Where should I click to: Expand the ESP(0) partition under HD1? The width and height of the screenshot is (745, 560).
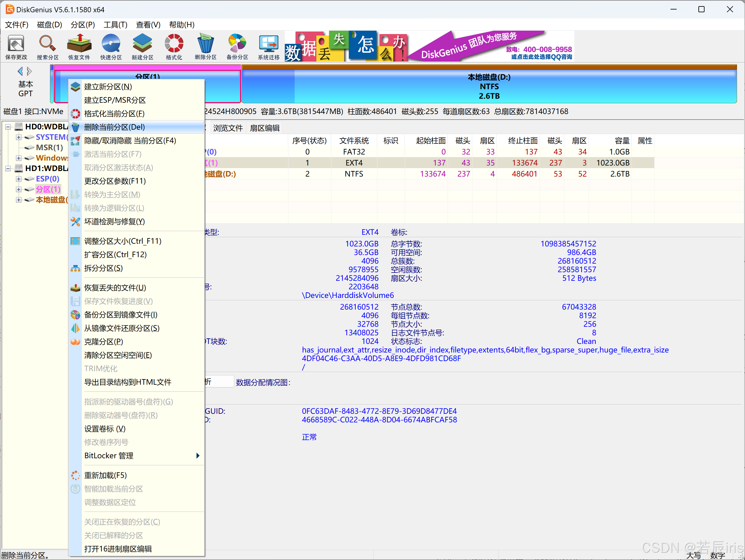(x=19, y=179)
